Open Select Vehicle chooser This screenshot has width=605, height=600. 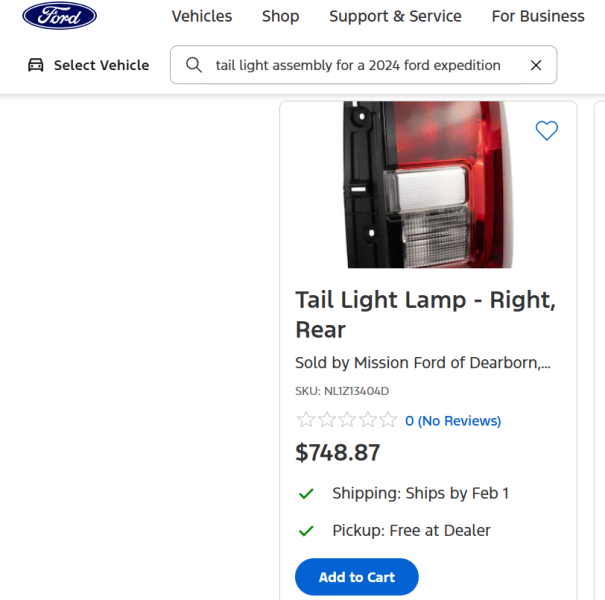101,65
